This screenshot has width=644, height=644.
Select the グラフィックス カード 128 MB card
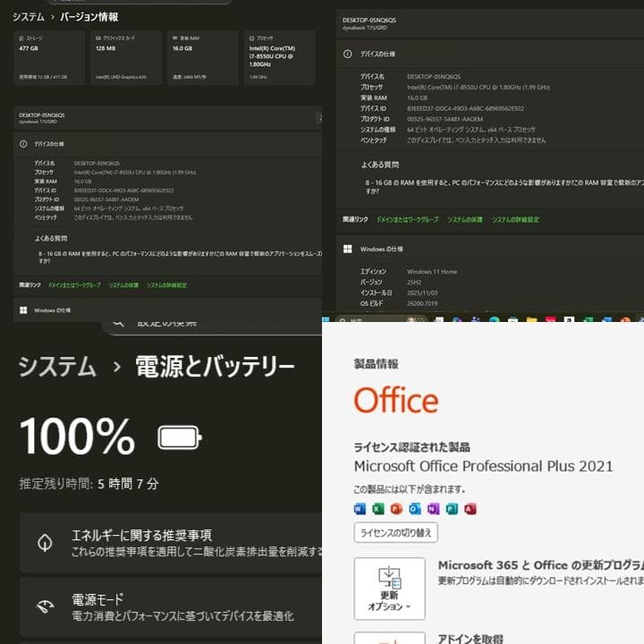pos(126,57)
